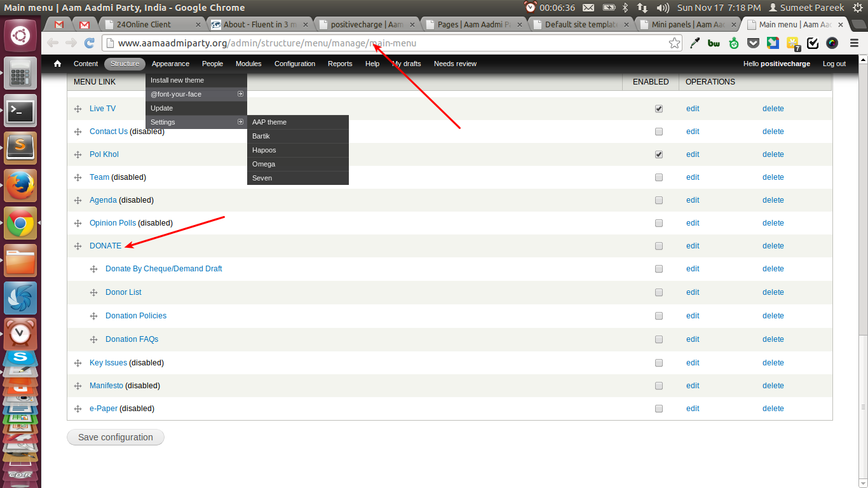Open the Files folder in dock
868x488 pixels.
(20, 261)
